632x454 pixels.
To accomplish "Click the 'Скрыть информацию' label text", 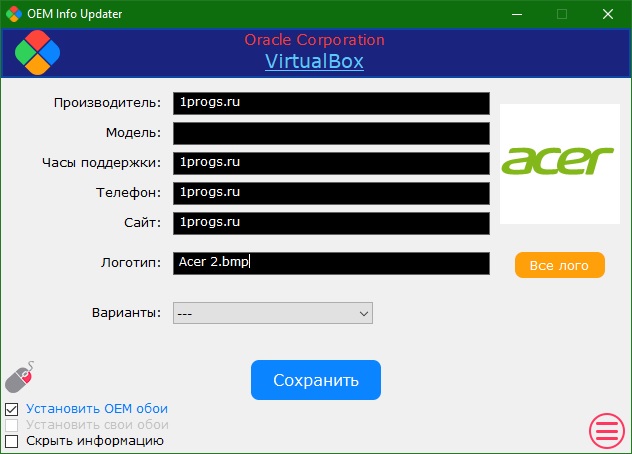I will (95, 441).
